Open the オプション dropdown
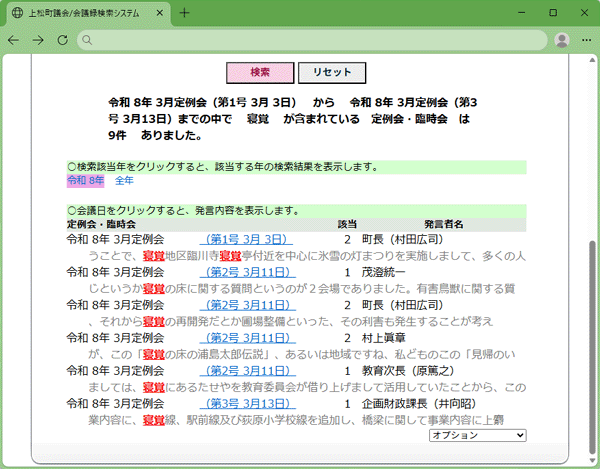The width and height of the screenshot is (600, 469). point(478,435)
